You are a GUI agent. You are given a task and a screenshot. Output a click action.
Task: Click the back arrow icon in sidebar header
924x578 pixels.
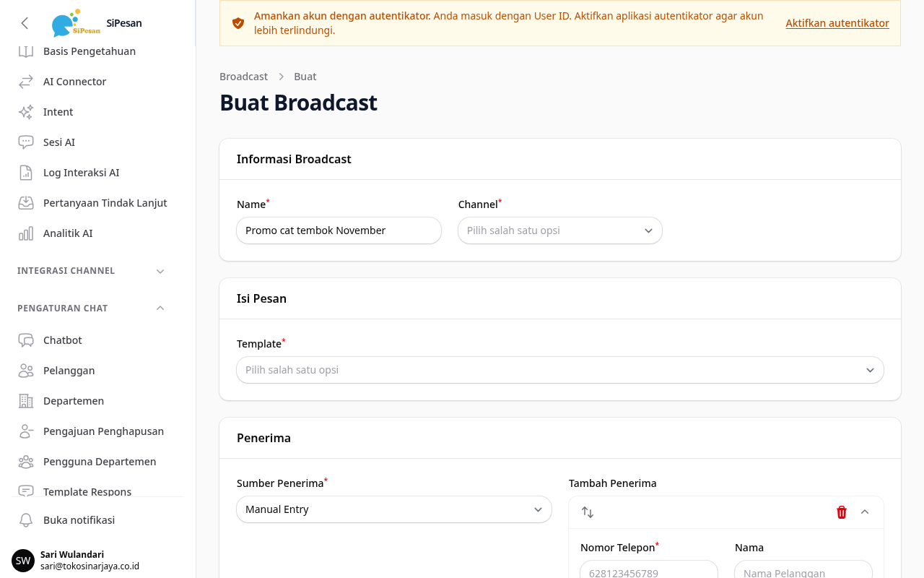click(25, 23)
